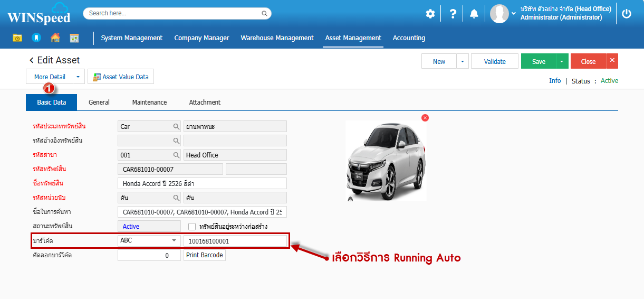Open the notifications bell
This screenshot has height=299, width=644.
point(474,14)
